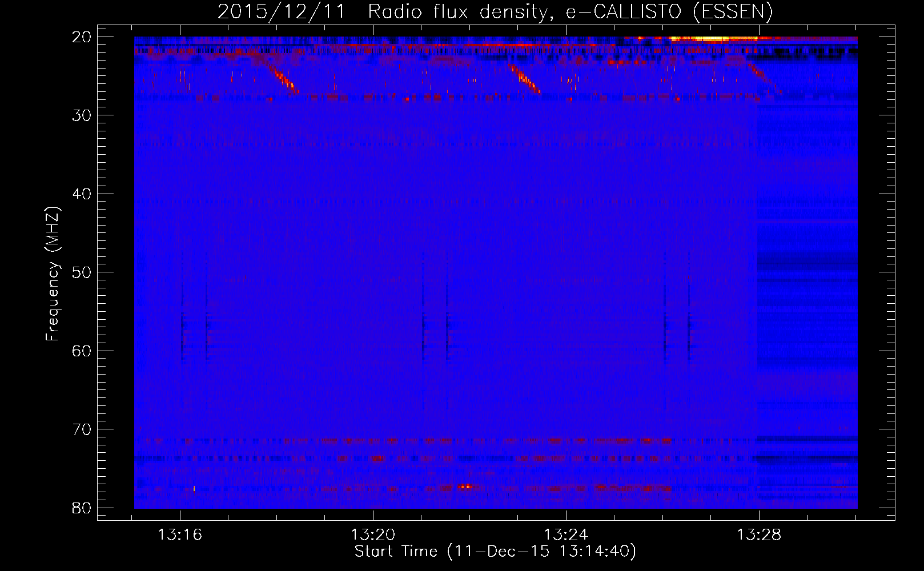Click the 70 frequency tick label

click(82, 429)
